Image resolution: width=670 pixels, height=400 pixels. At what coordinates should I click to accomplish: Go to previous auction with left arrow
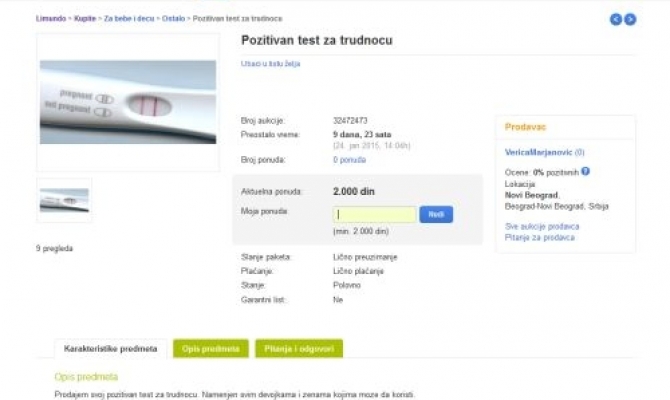click(616, 18)
